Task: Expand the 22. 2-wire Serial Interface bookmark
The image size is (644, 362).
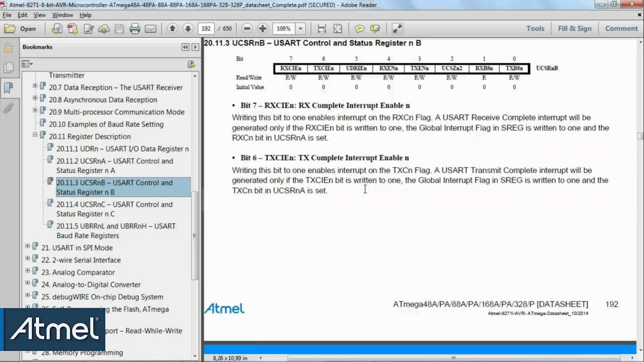Action: [x=28, y=258]
